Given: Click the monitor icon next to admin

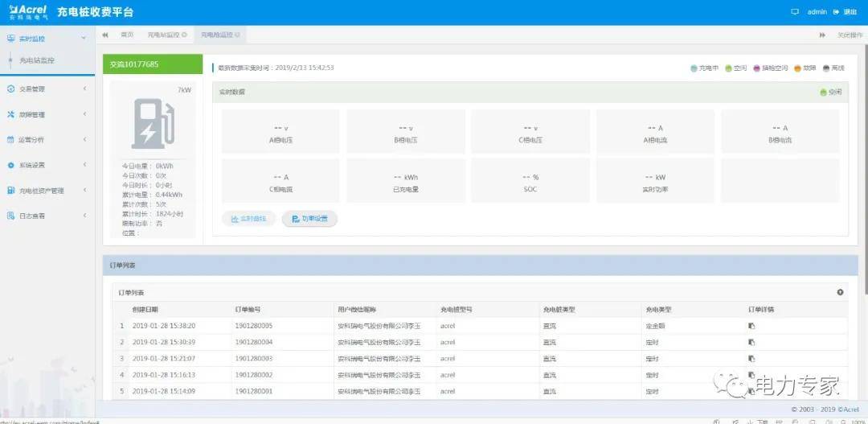Looking at the screenshot, I should pyautogui.click(x=795, y=12).
